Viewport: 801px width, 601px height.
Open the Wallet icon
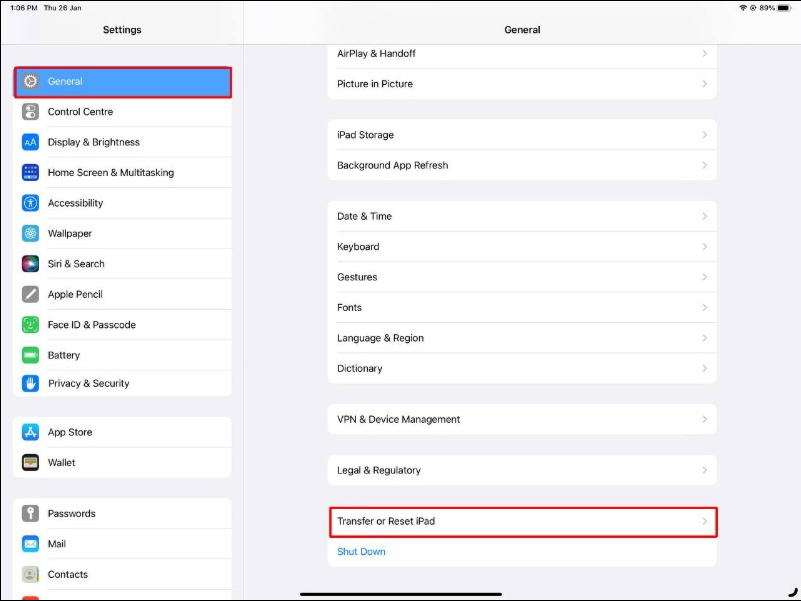[31, 463]
